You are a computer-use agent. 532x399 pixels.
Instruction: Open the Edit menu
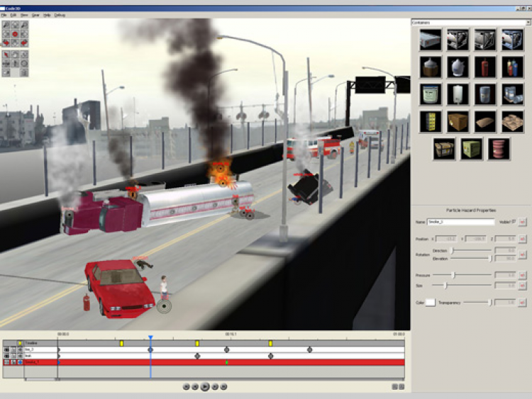(13, 16)
